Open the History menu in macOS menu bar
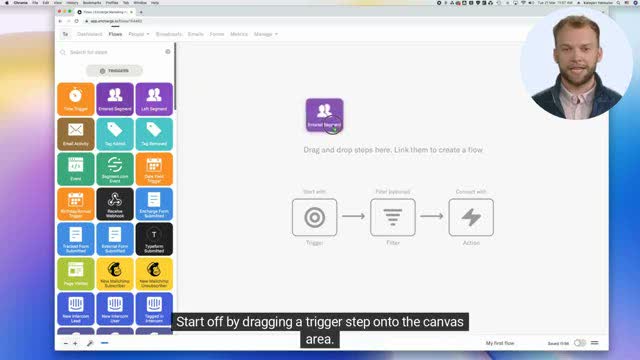This screenshot has height=360, width=640. [x=72, y=2]
